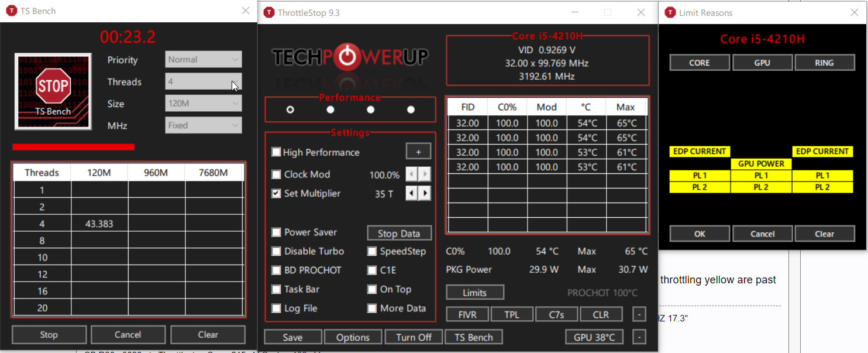Click TS Bench button in ThrottleStop
Image resolution: width=868 pixels, height=353 pixels.
(x=474, y=337)
